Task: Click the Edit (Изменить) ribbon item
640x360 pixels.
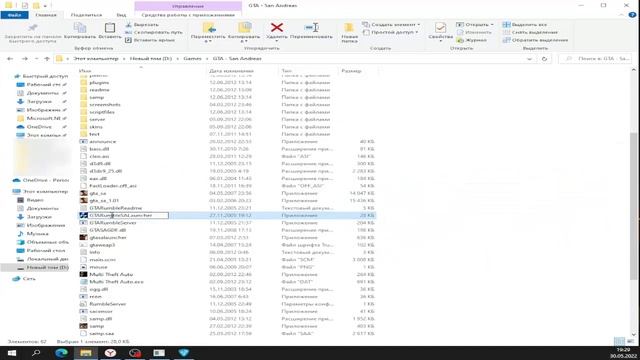Action: click(474, 32)
